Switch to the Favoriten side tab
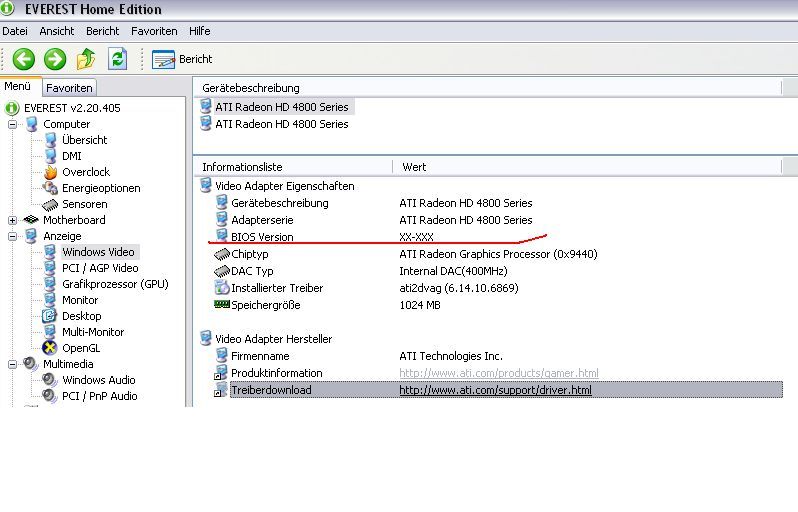This screenshot has width=798, height=512. 69,88
